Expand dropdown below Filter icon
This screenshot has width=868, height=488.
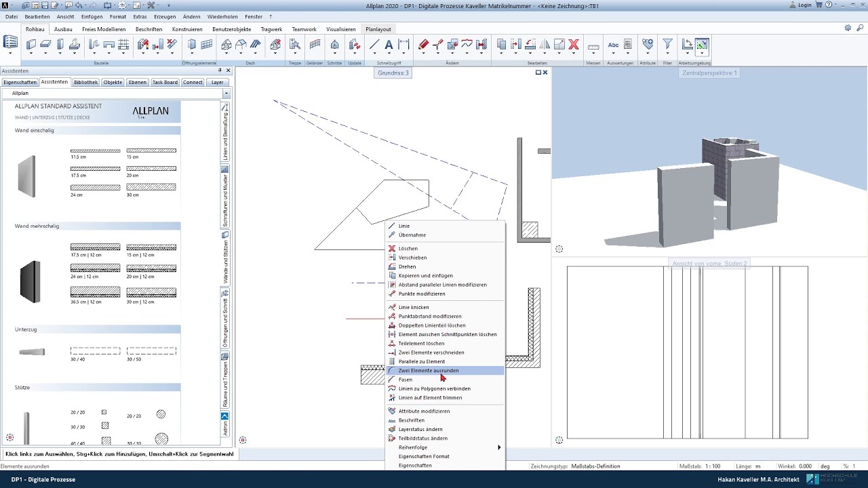click(x=667, y=54)
